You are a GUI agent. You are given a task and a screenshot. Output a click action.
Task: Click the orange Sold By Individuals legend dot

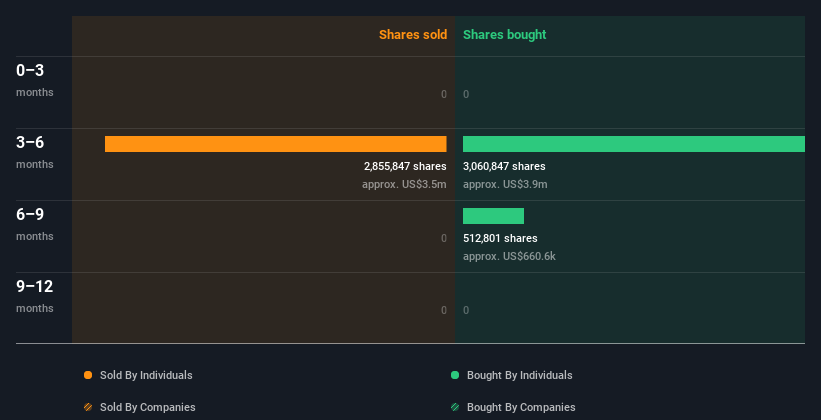pos(88,375)
